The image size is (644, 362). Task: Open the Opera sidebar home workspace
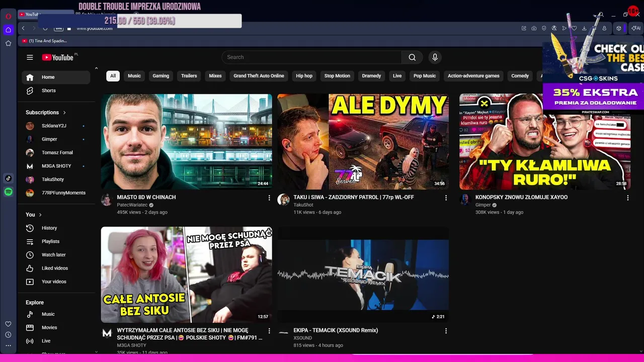pyautogui.click(x=8, y=30)
